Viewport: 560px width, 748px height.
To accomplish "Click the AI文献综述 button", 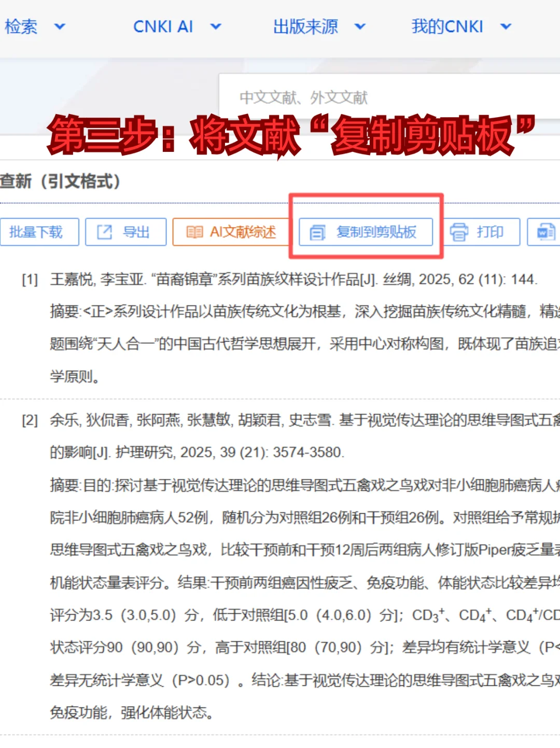I will pyautogui.click(x=231, y=232).
